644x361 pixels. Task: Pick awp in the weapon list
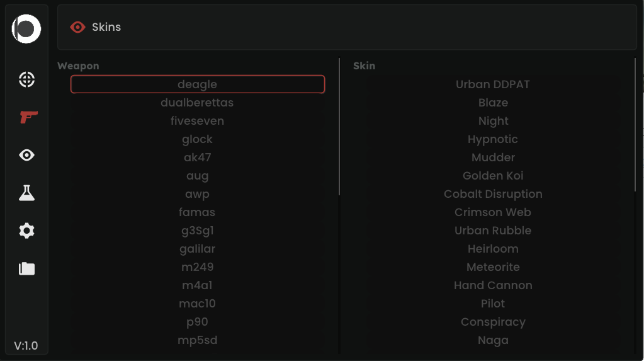tap(197, 194)
